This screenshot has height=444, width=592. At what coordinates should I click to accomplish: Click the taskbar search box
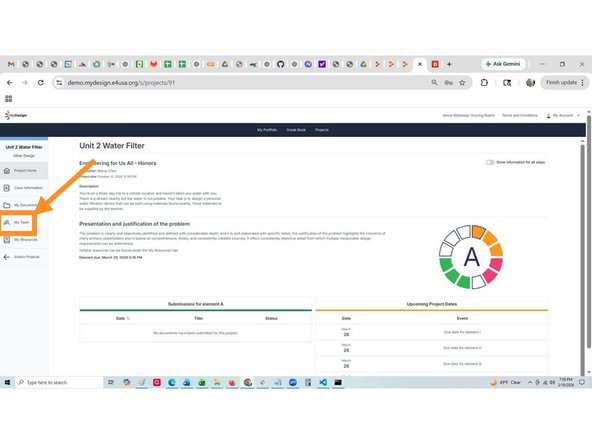[59, 382]
